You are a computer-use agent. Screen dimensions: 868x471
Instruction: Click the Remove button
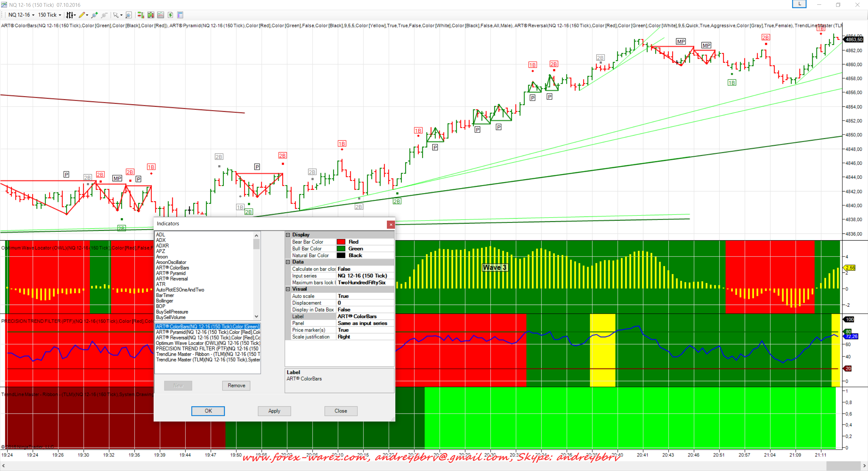tap(236, 386)
